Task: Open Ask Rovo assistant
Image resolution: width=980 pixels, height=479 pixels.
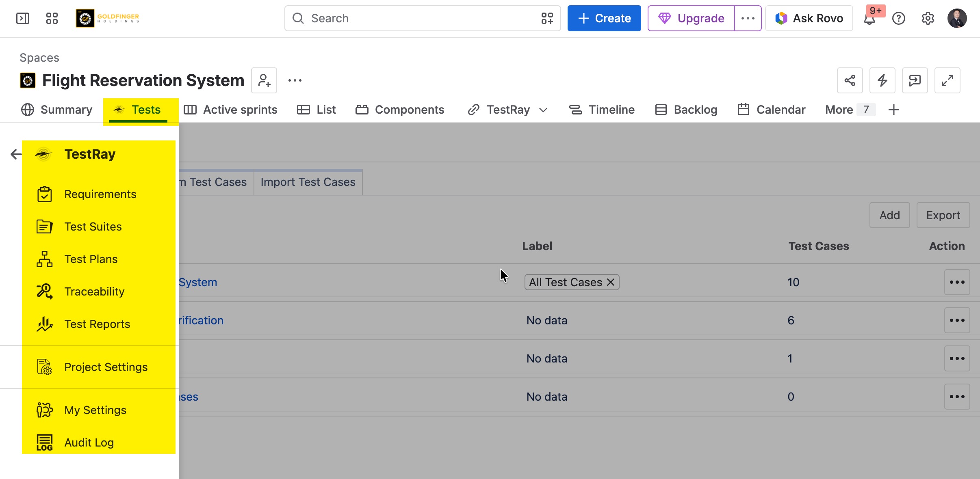Action: (x=809, y=18)
